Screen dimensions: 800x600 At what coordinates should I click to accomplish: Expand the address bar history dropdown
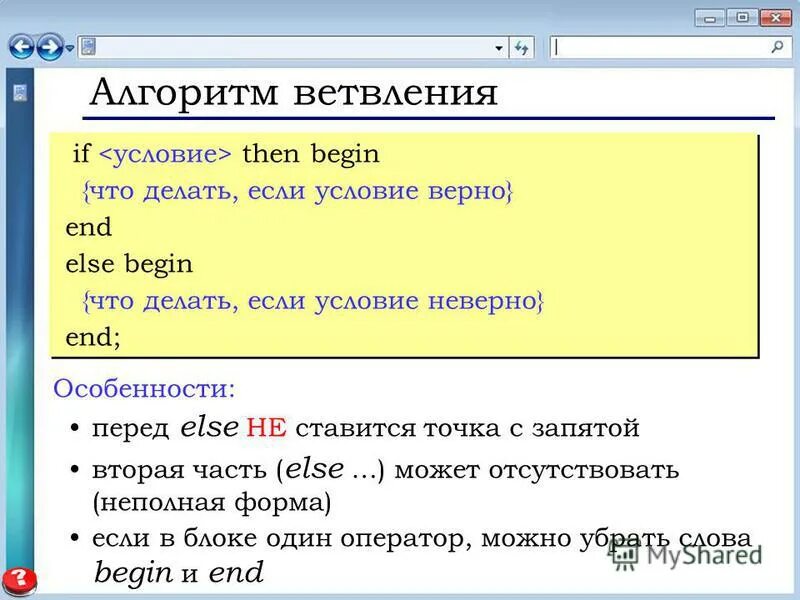[x=499, y=48]
